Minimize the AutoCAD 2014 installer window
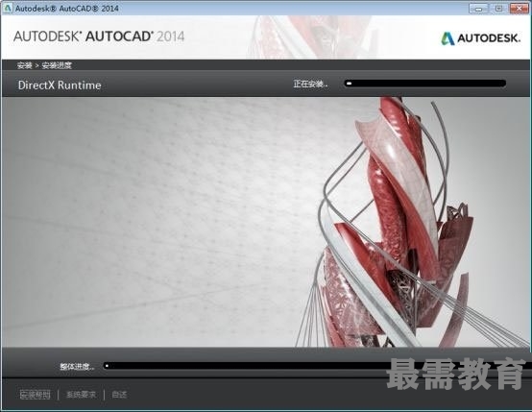Image resolution: width=532 pixels, height=412 pixels. tap(478, 9)
